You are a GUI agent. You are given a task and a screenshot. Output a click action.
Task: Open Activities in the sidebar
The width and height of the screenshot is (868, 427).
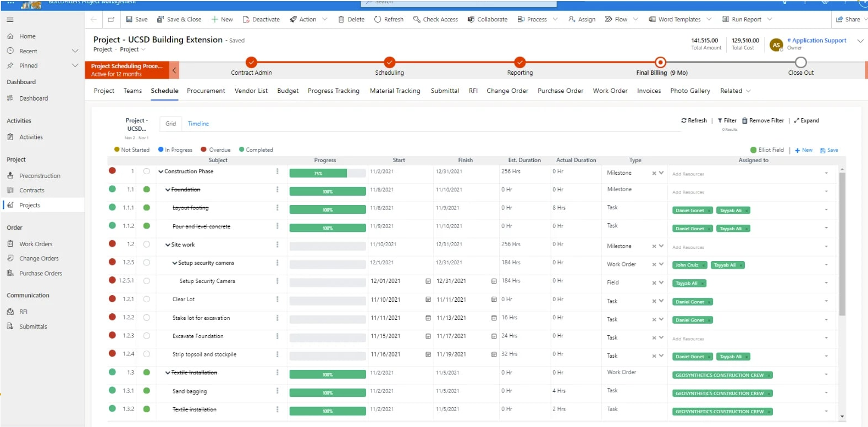click(31, 137)
